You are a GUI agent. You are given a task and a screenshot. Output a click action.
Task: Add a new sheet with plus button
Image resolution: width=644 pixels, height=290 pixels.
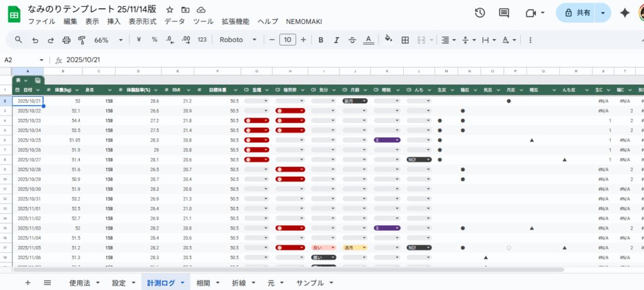pos(28,283)
